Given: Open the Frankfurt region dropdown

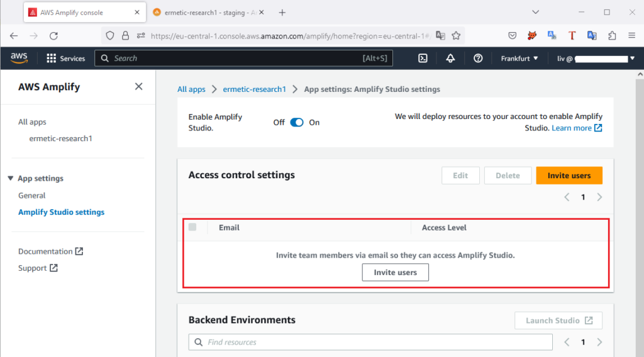Looking at the screenshot, I should point(519,59).
